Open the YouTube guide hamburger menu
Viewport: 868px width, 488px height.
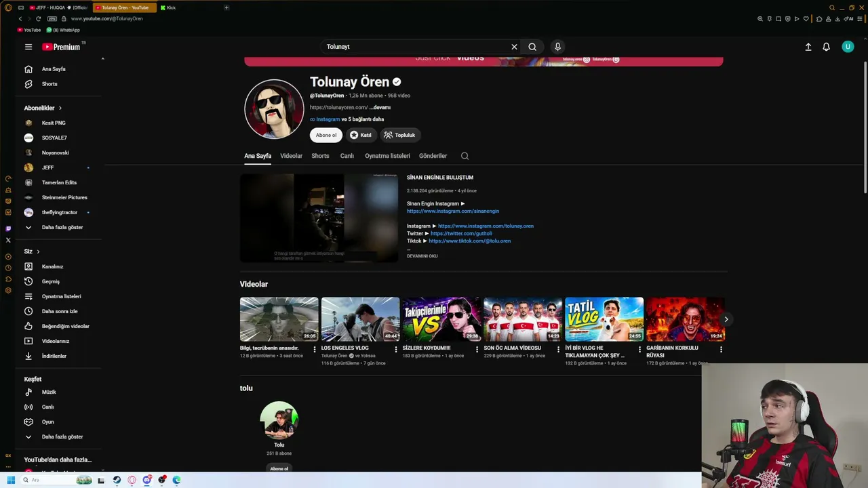(28, 47)
